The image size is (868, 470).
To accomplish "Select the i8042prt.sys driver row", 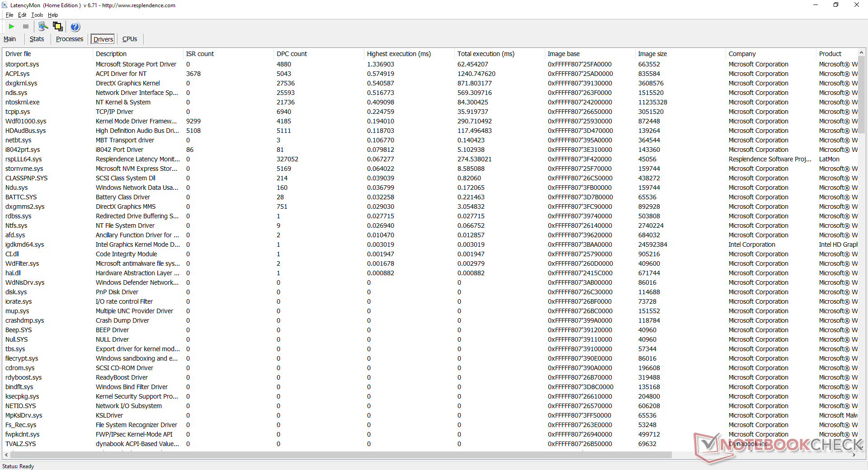I will (430, 150).
